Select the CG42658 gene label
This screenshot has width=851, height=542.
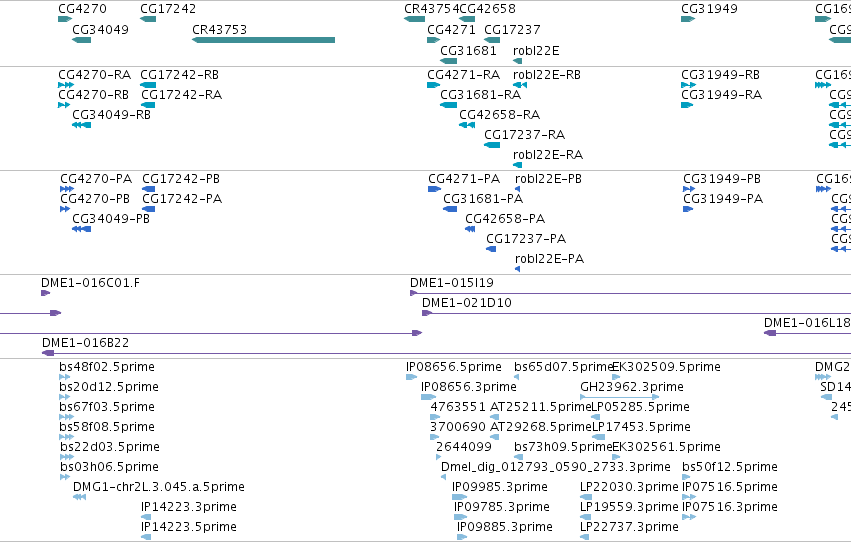(487, 9)
